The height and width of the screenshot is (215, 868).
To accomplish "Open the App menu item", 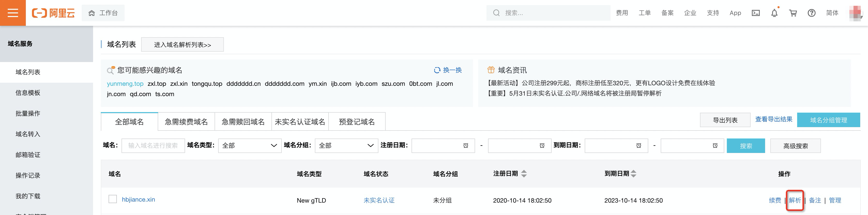I will pyautogui.click(x=735, y=13).
